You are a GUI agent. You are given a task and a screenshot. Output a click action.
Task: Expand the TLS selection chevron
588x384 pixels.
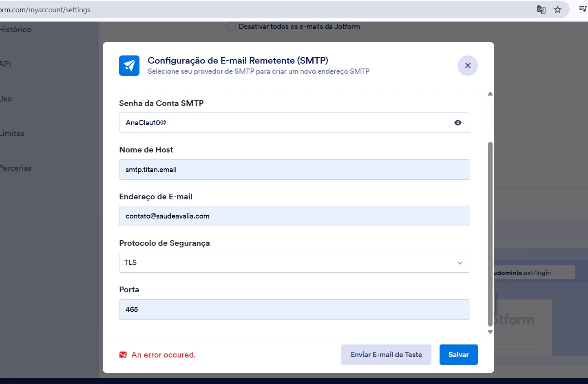click(460, 263)
